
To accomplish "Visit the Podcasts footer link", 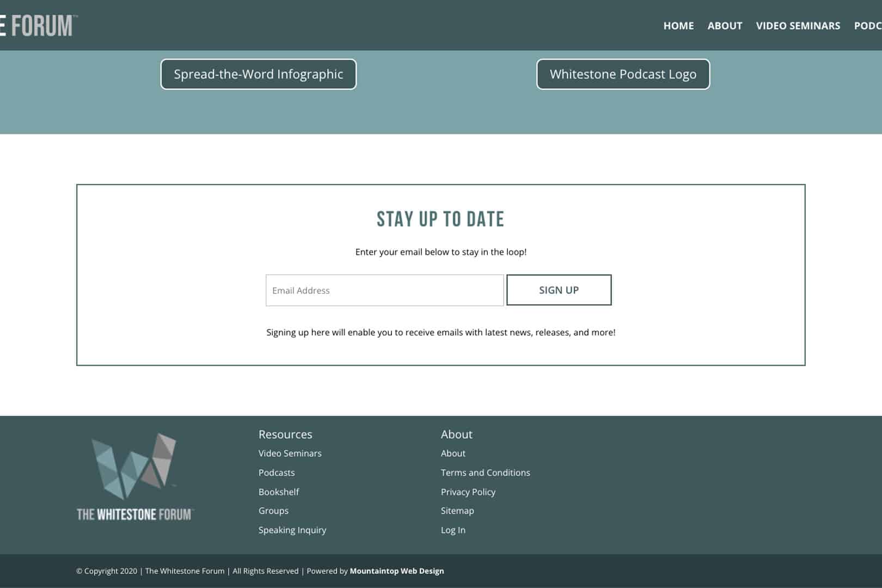I will [277, 473].
